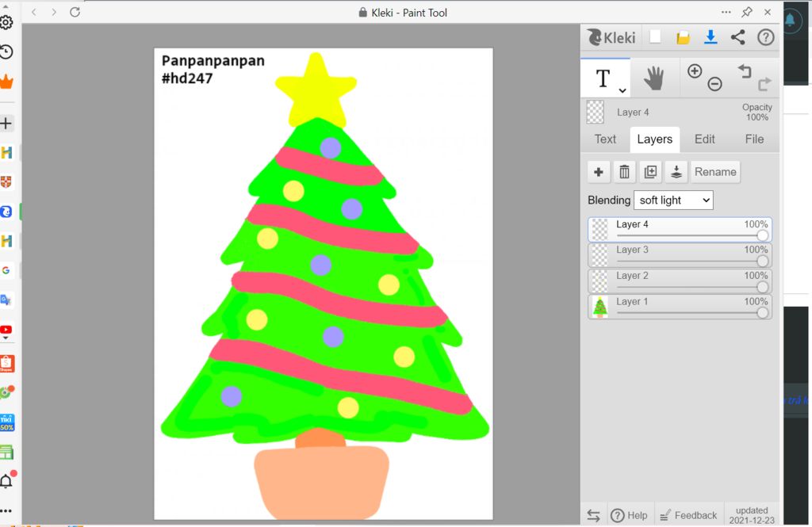This screenshot has height=527, width=812.
Task: Delete the layer with the trash icon
Action: [x=625, y=172]
